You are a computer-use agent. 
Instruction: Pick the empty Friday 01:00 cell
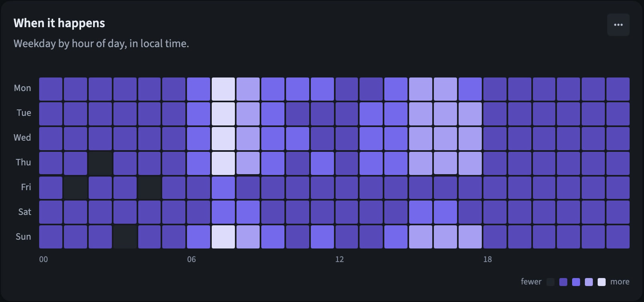point(76,188)
